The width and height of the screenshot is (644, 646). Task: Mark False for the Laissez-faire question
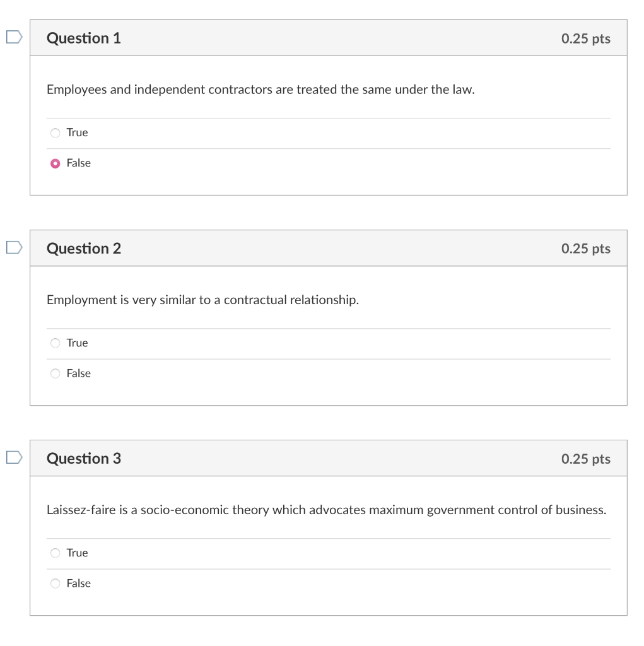click(56, 584)
